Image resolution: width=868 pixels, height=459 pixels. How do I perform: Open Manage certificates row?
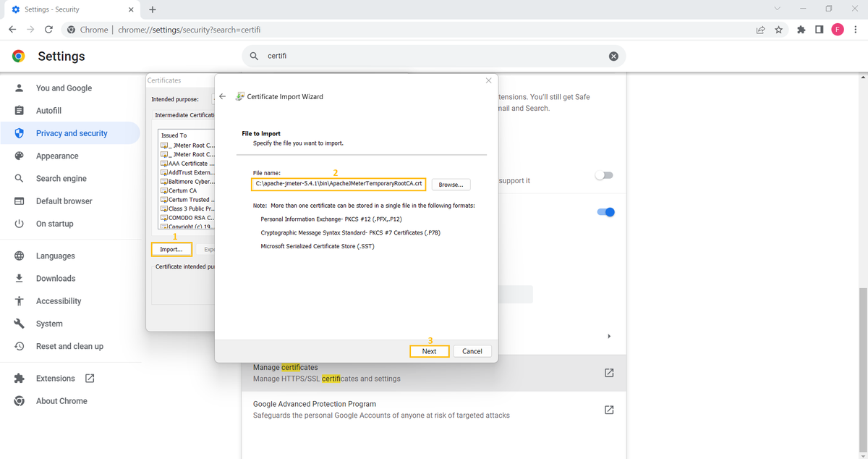(434, 373)
